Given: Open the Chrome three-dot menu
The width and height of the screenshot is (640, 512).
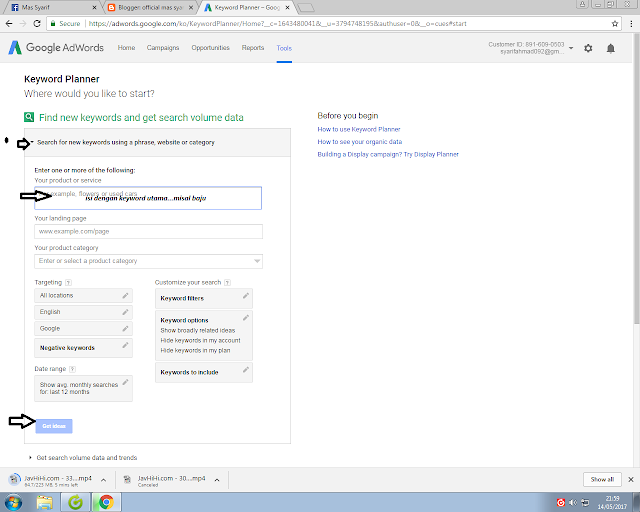Looking at the screenshot, I should (x=631, y=24).
